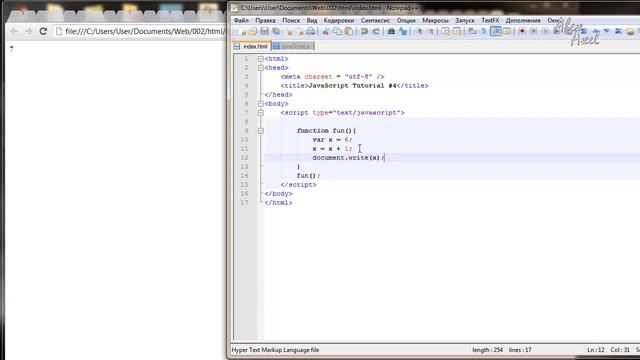Open the Запуск menu

465,20
